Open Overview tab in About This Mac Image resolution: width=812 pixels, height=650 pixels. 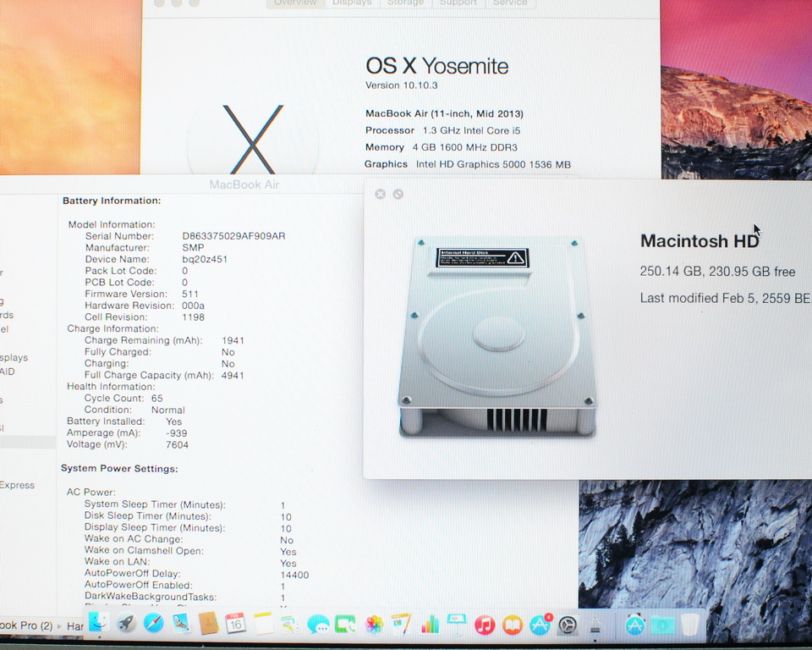click(295, 3)
